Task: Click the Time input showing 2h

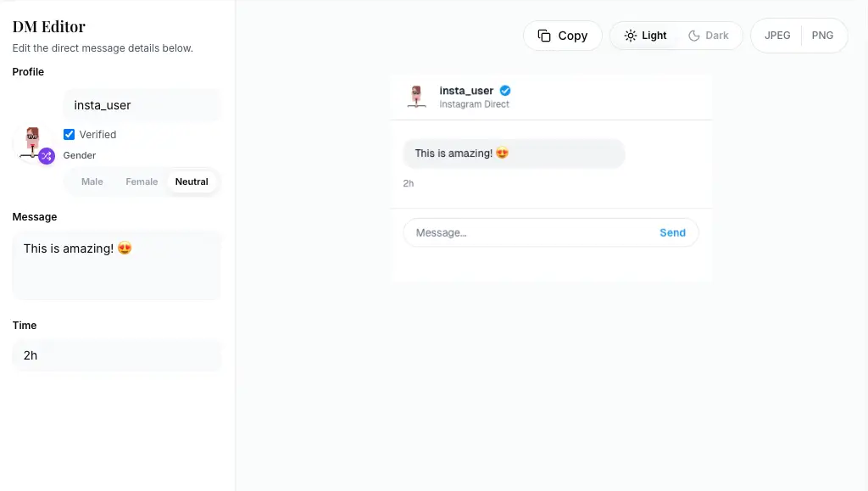Action: (x=116, y=355)
